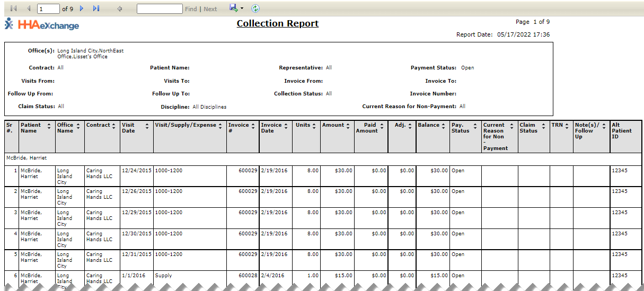Screen dimensions: 644x291
Task: Go to the first page of report
Action: pos(14,8)
